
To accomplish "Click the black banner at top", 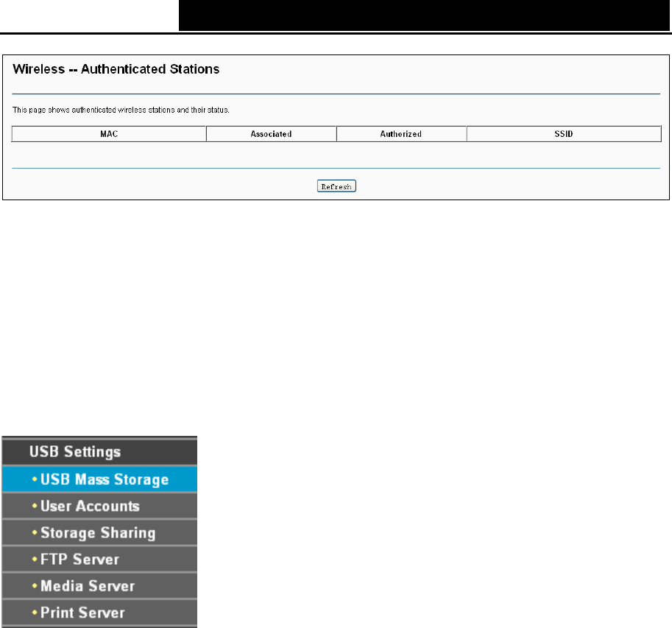I will click(x=424, y=15).
